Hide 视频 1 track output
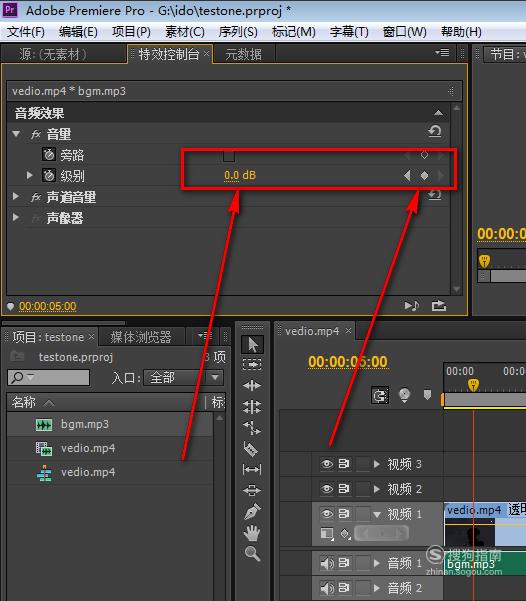This screenshot has width=526, height=601. (327, 513)
